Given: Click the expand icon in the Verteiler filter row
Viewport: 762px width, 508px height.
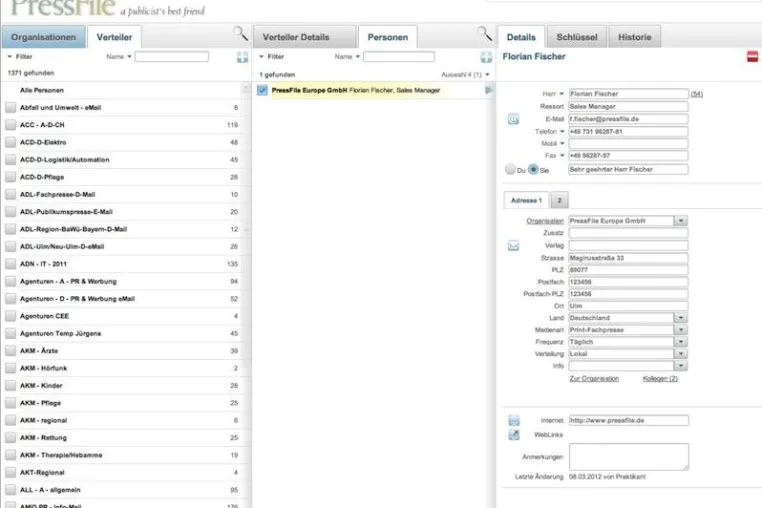Looking at the screenshot, I should (x=242, y=57).
